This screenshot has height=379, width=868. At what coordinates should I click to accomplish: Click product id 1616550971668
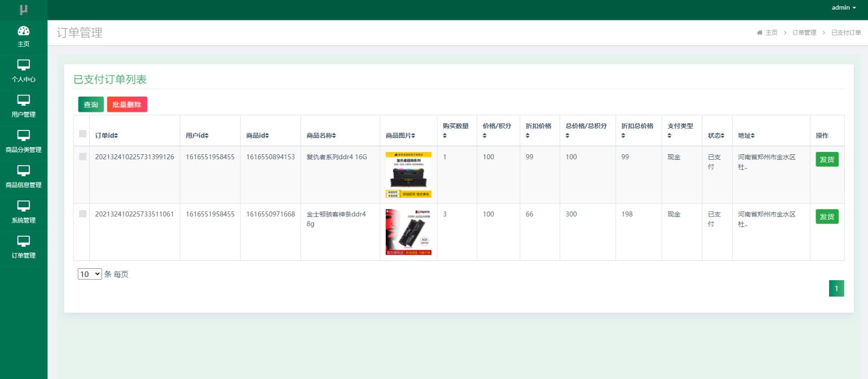(271, 214)
